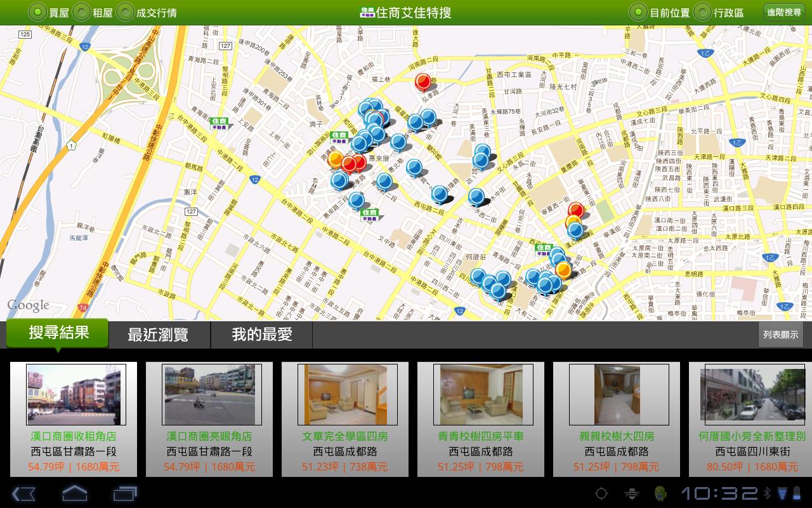This screenshot has height=508, width=812.
Task: Tap the 住商 office marker near 台中港路三段
Action: [219, 123]
